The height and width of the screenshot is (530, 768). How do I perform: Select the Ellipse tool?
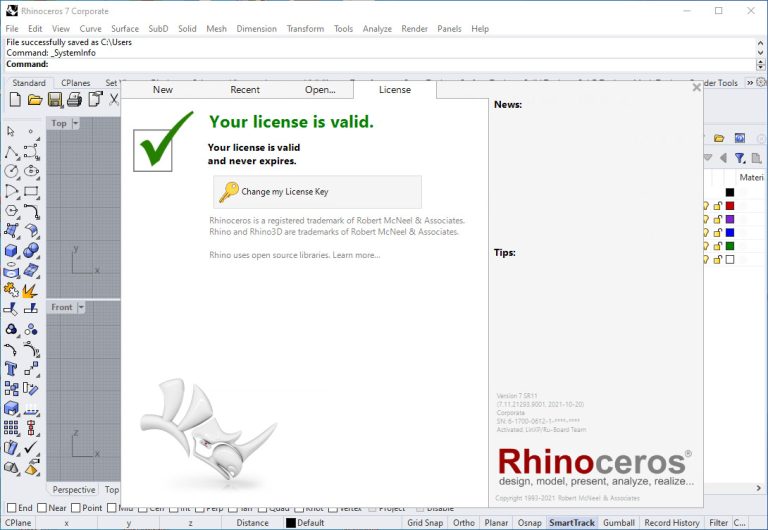click(x=31, y=171)
